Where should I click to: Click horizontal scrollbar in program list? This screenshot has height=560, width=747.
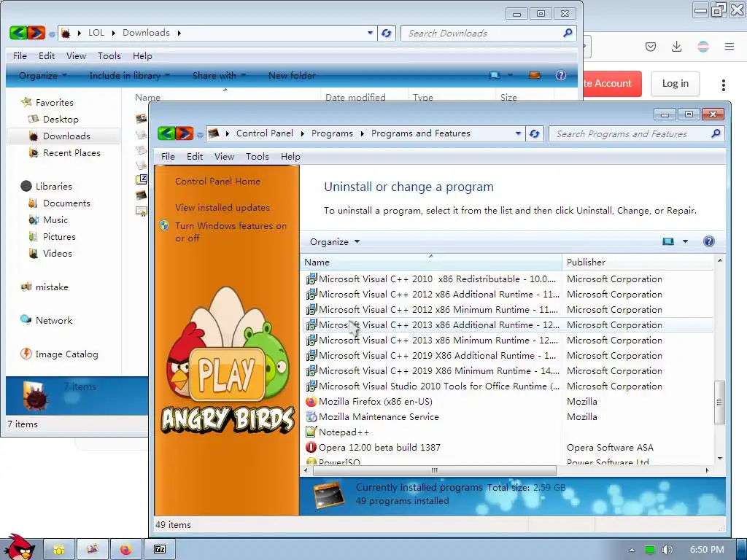click(434, 470)
